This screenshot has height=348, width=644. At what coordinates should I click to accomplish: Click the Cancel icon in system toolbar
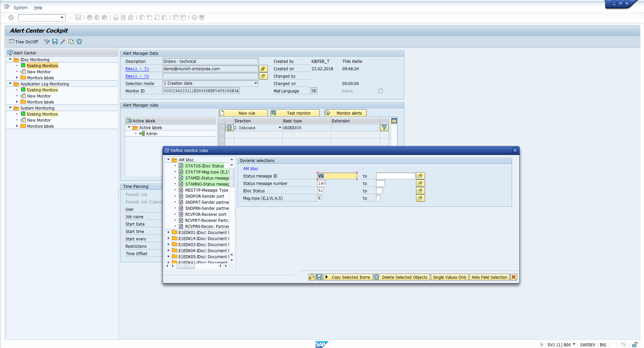click(x=104, y=17)
